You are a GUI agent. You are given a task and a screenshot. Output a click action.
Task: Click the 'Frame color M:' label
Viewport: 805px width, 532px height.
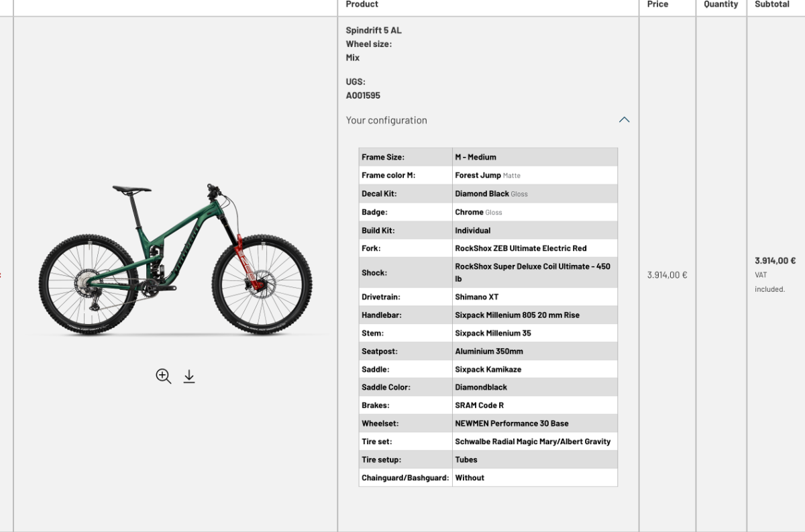(x=388, y=175)
